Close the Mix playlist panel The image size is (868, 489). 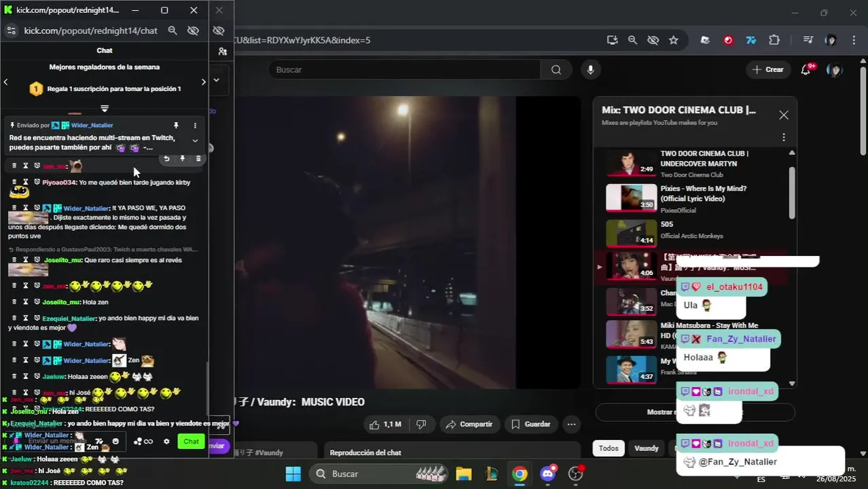(x=783, y=115)
